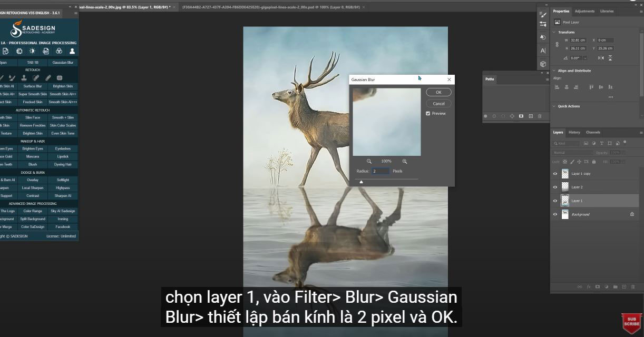This screenshot has height=337, width=644.
Task: Open the Normal blend mode dropdown
Action: pyautogui.click(x=573, y=153)
